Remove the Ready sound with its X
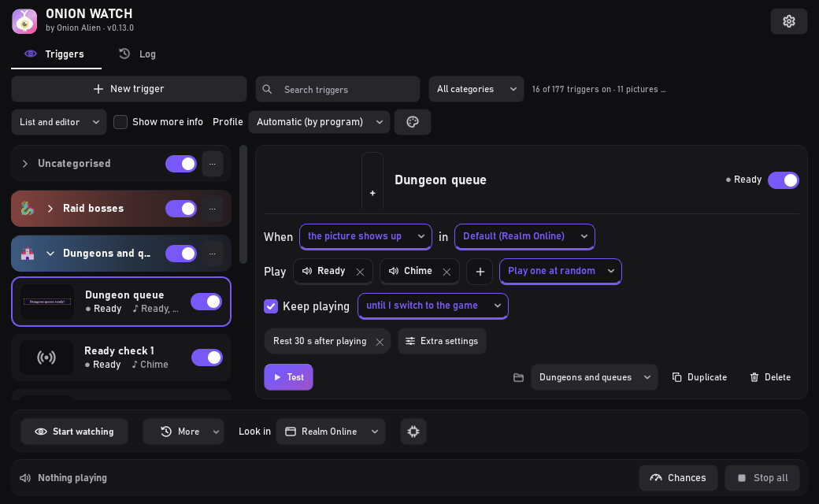819x504 pixels. pos(360,272)
